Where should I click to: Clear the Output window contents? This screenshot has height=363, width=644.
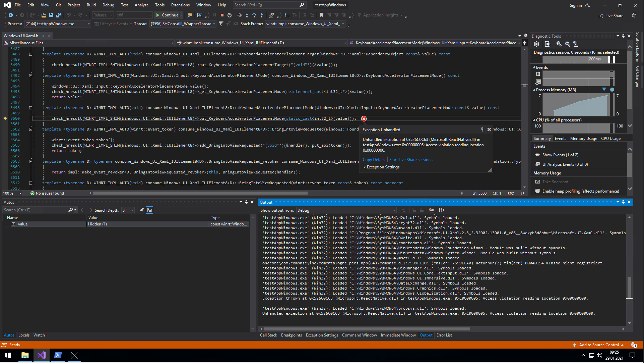coord(432,210)
